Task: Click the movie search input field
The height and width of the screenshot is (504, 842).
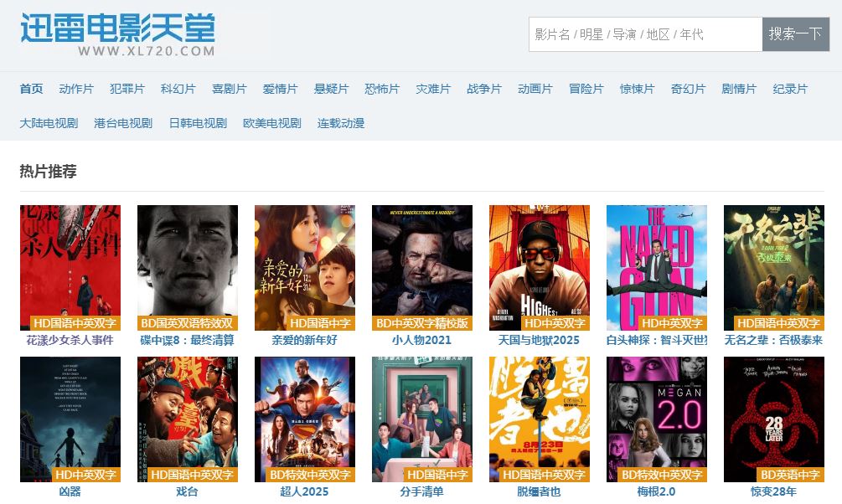Action: 645,34
